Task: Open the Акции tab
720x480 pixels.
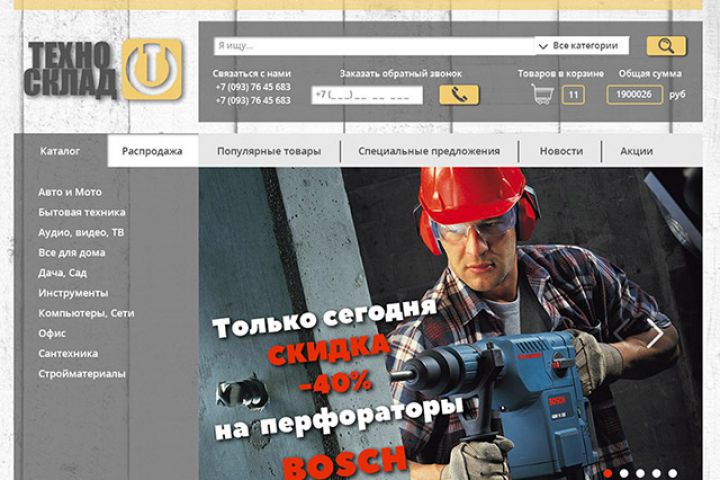Action: point(636,151)
